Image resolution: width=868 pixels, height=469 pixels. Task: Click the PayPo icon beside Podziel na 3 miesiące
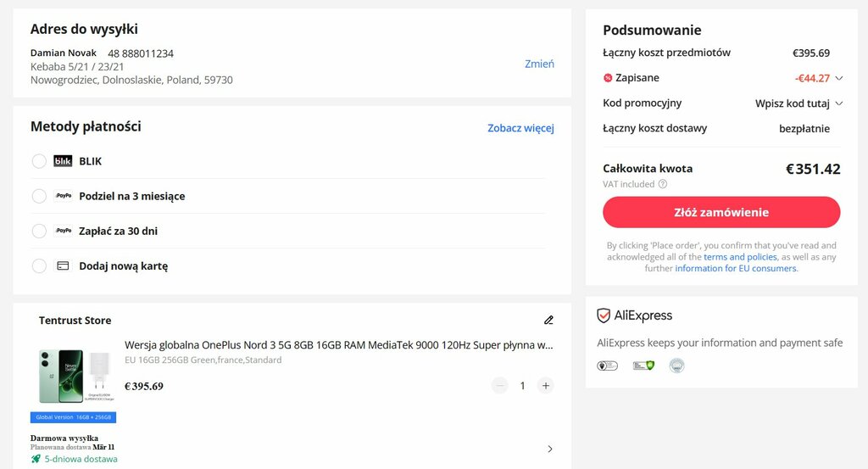[63, 195]
